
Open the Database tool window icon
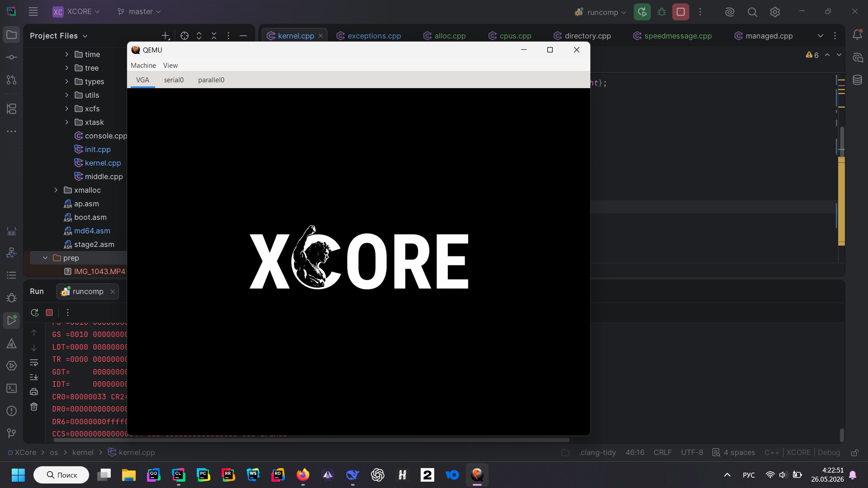(857, 80)
